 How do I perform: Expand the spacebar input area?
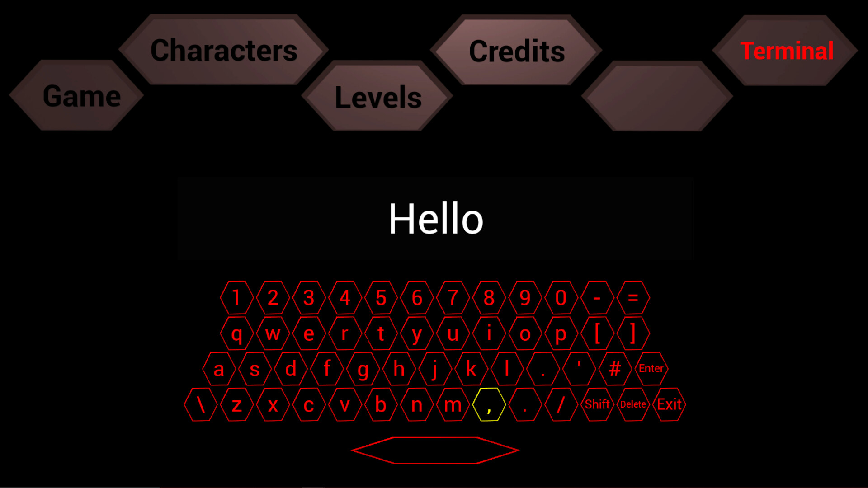pyautogui.click(x=434, y=450)
